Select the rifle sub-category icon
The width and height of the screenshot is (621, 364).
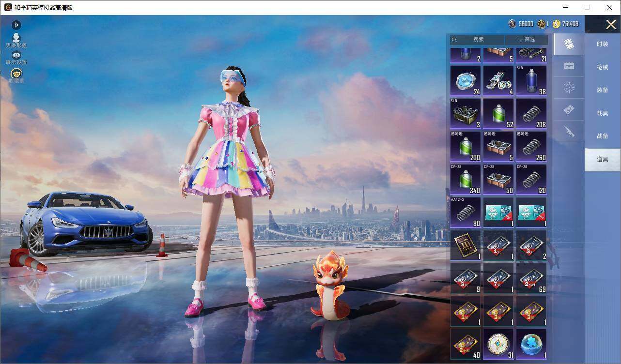click(569, 131)
